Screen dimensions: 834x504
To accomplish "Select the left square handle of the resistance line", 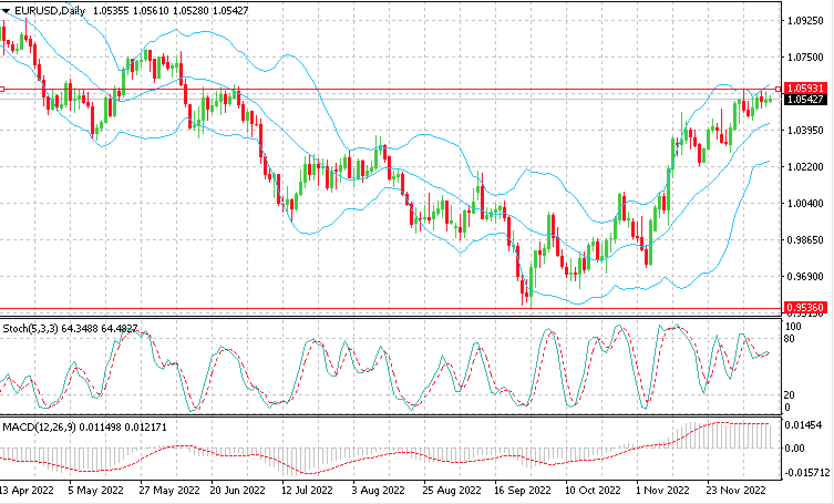I will (2, 89).
